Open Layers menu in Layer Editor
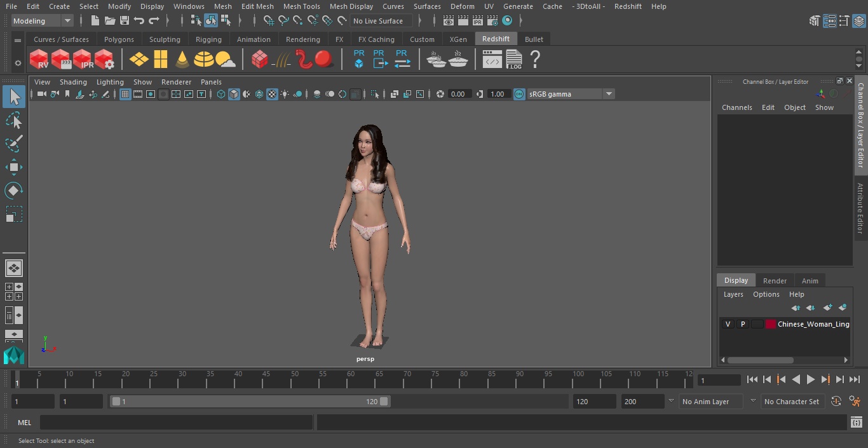The image size is (868, 448). (733, 294)
